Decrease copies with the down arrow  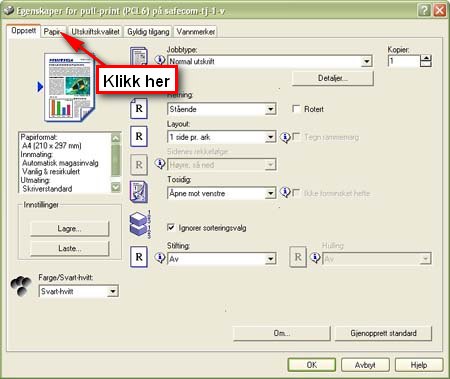click(426, 64)
